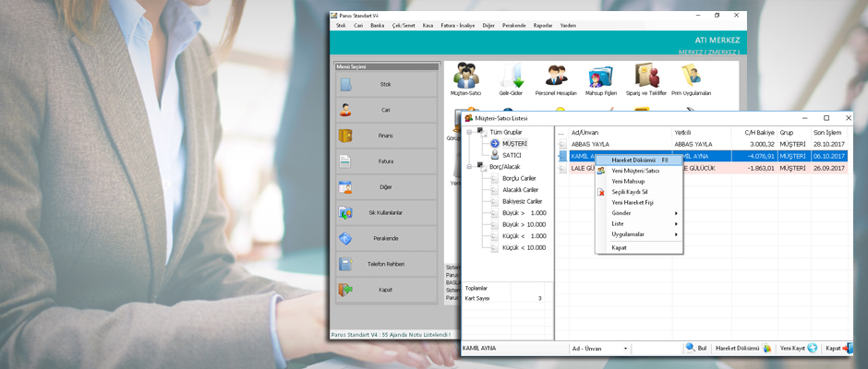The image size is (868, 369).
Task: Click the -1.863,01 balance cell
Action: coord(754,168)
